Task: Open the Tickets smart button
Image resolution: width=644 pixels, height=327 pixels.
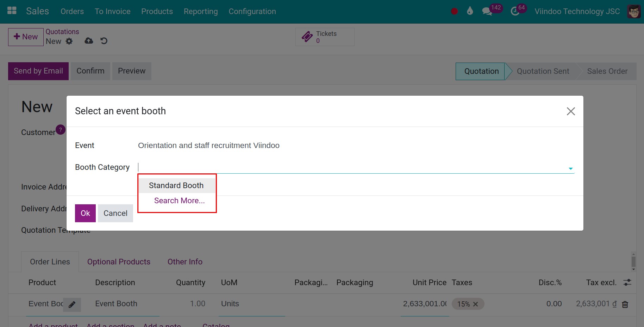Action: coord(325,37)
